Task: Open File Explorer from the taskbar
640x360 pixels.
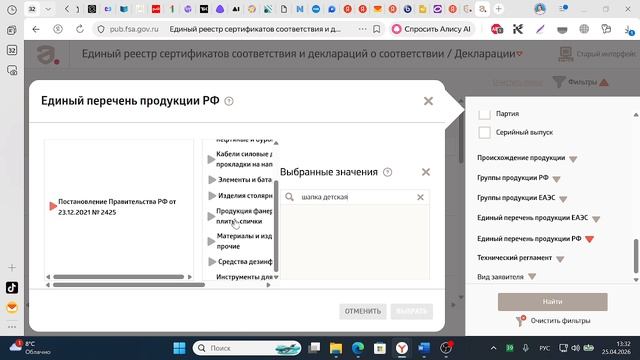Action: point(336,348)
